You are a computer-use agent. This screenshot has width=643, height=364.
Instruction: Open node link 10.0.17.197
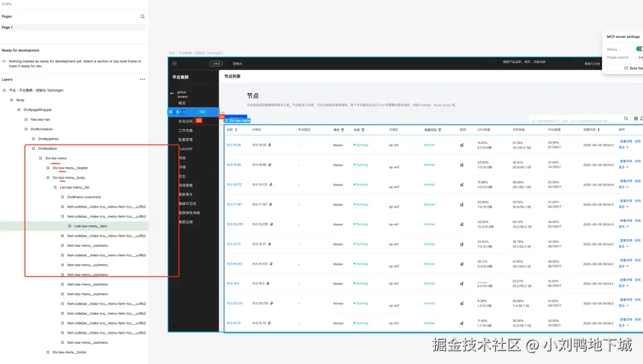pos(234,205)
